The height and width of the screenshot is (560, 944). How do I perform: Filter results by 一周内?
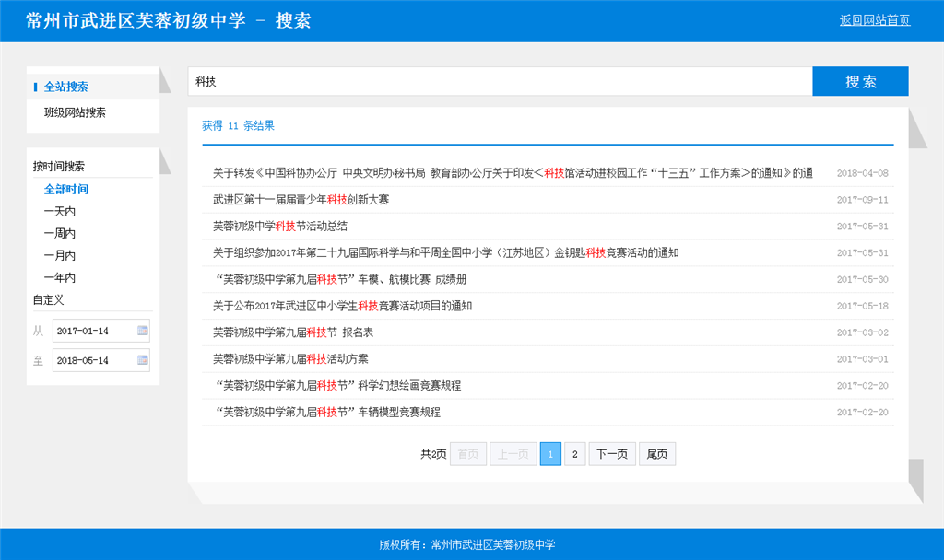tap(60, 233)
